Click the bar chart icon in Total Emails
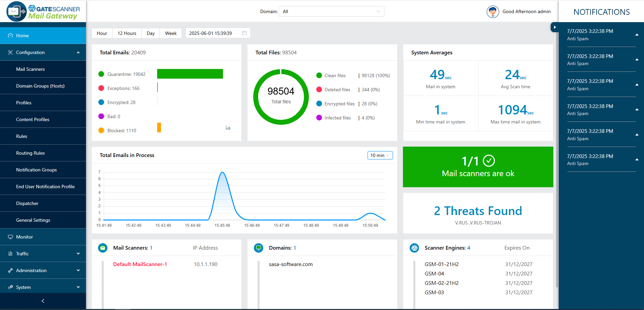 point(228,128)
